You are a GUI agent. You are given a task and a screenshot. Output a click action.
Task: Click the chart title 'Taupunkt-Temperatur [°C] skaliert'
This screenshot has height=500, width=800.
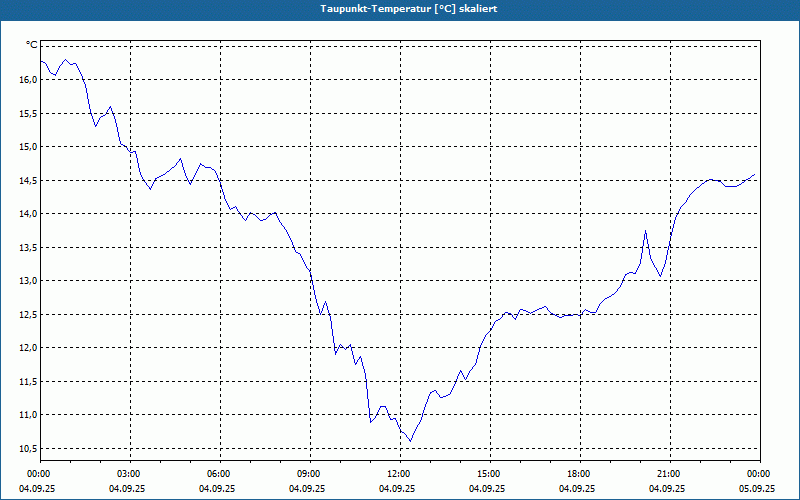coord(409,9)
